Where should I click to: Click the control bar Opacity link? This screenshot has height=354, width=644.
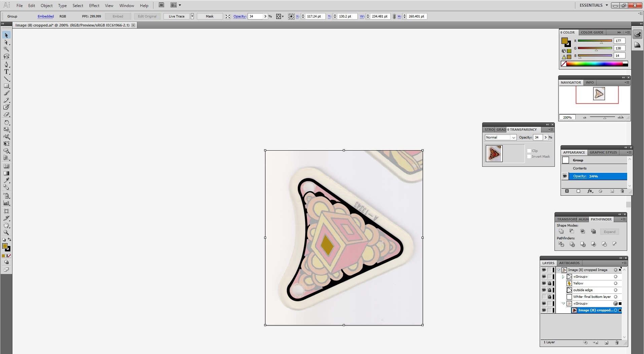(x=240, y=16)
